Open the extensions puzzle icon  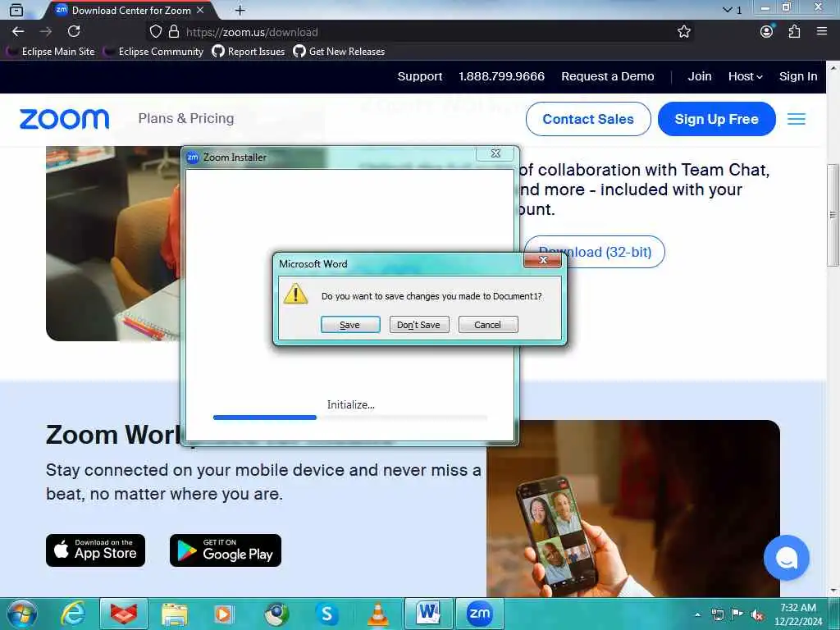[x=794, y=32]
